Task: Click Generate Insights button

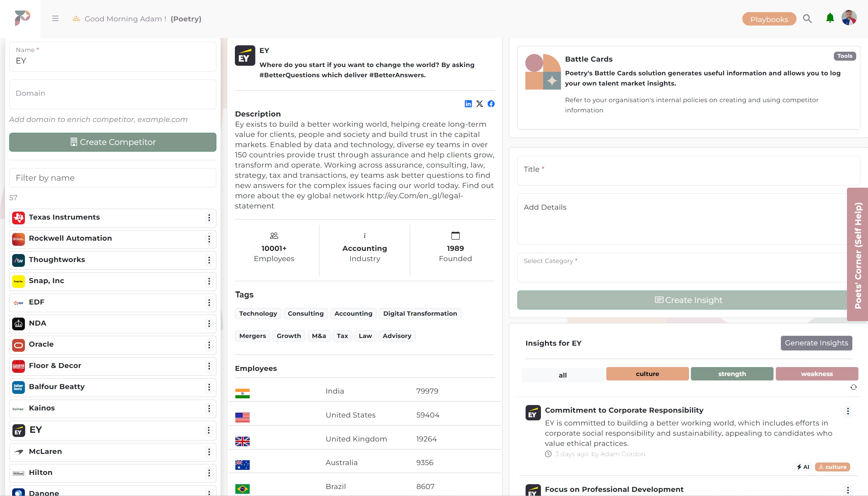Action: [x=816, y=343]
